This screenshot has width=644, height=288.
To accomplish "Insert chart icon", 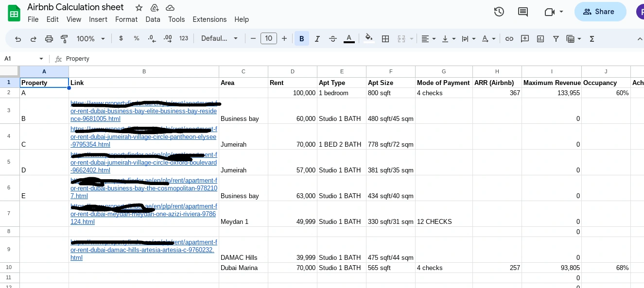I will (540, 39).
